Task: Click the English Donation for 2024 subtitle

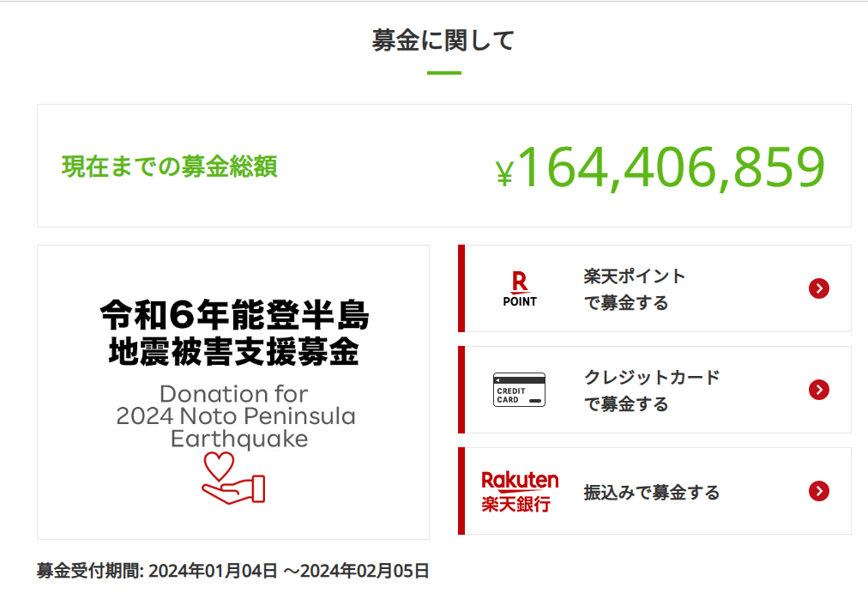Action: pyautogui.click(x=232, y=416)
